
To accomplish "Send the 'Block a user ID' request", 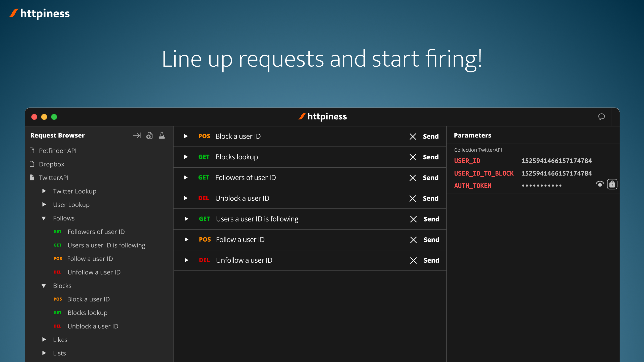I will pyautogui.click(x=431, y=137).
